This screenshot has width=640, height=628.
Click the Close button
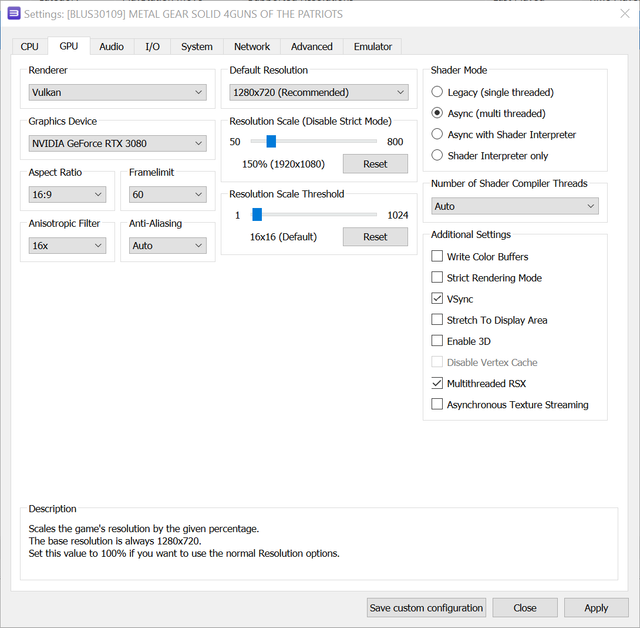pos(525,608)
